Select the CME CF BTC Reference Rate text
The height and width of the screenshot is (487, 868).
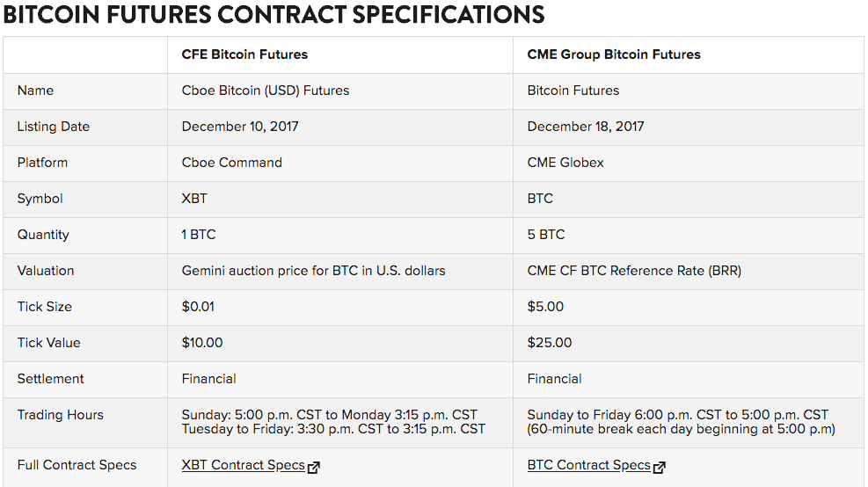point(634,271)
